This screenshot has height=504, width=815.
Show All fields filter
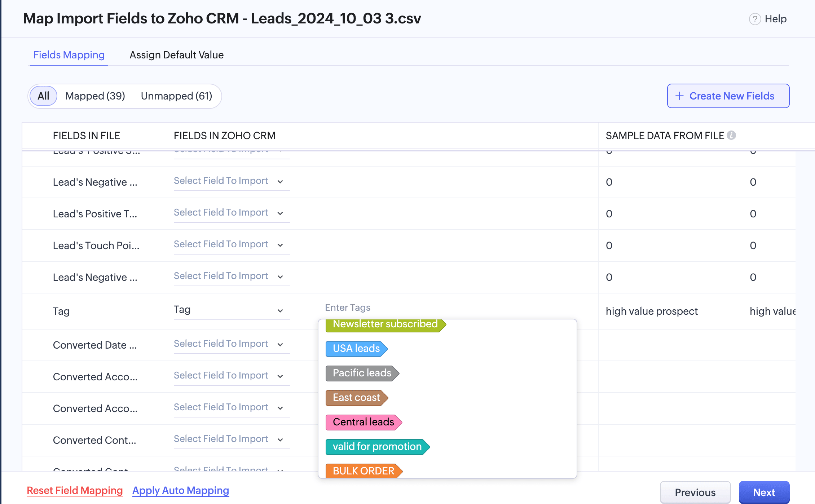click(43, 96)
